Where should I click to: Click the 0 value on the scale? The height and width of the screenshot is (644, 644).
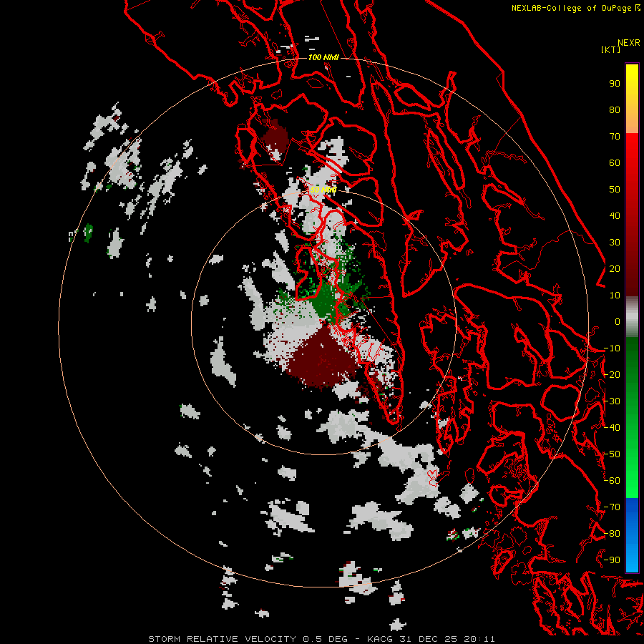pos(618,322)
